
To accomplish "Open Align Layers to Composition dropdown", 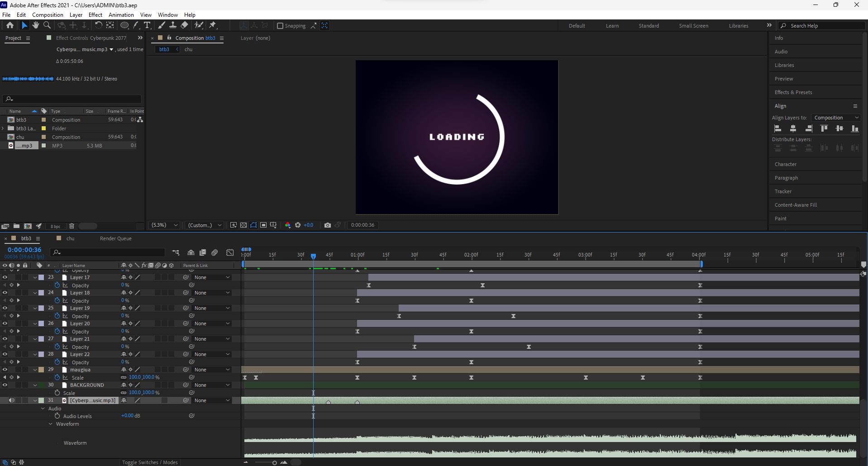I will 835,118.
